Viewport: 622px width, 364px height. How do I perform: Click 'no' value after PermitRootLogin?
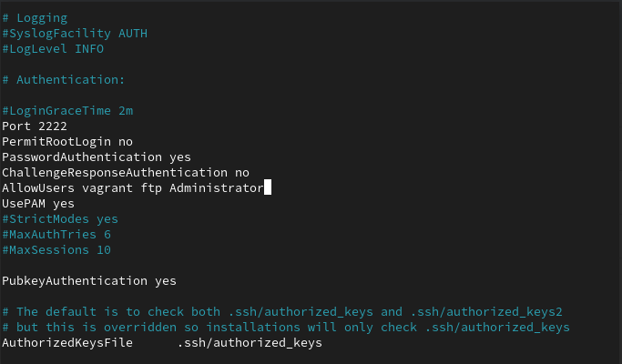[x=126, y=142]
